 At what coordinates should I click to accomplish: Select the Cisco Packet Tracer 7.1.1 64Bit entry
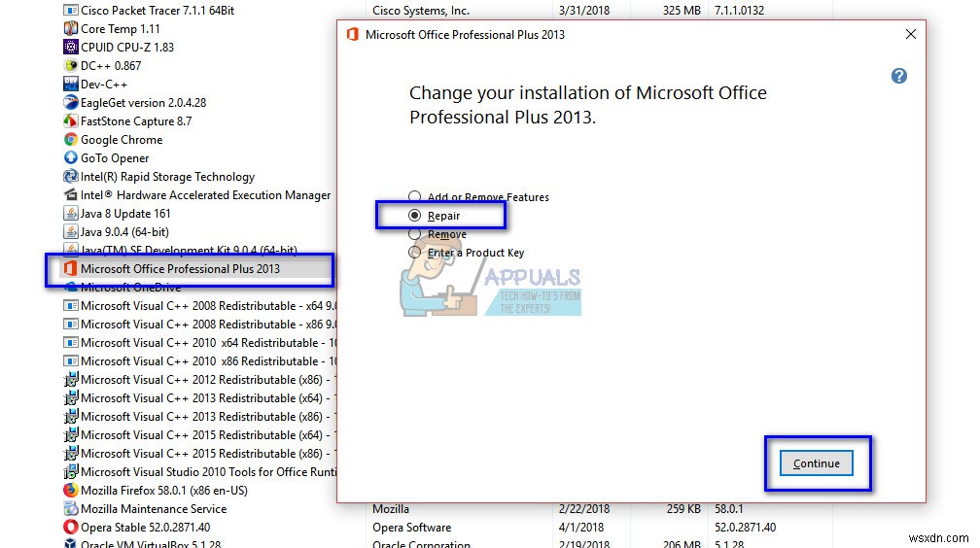(157, 11)
